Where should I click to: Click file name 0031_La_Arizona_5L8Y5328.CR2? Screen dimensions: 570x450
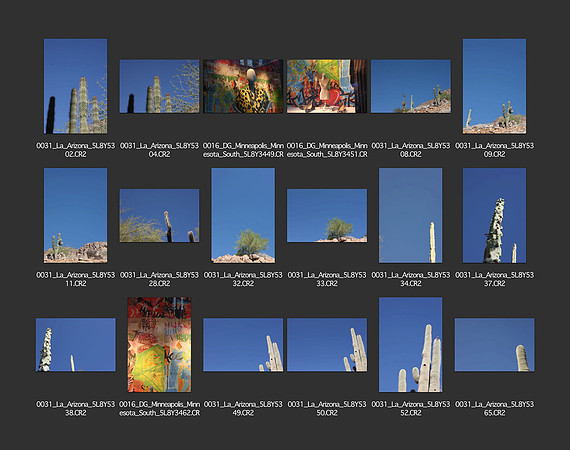160,279
